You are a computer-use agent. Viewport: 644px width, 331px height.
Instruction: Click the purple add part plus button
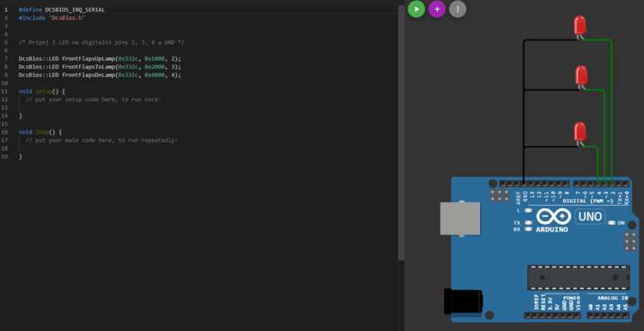coord(436,9)
